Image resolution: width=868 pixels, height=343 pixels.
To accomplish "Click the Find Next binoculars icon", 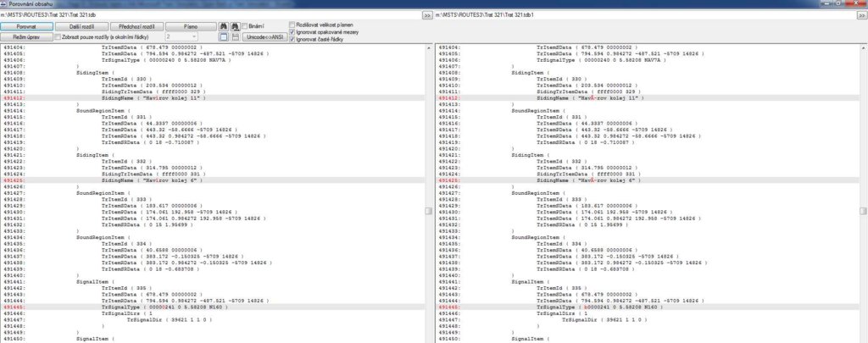I will click(235, 27).
